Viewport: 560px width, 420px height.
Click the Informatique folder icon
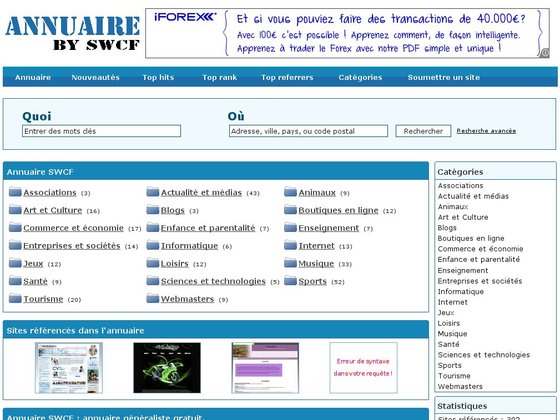pos(152,245)
